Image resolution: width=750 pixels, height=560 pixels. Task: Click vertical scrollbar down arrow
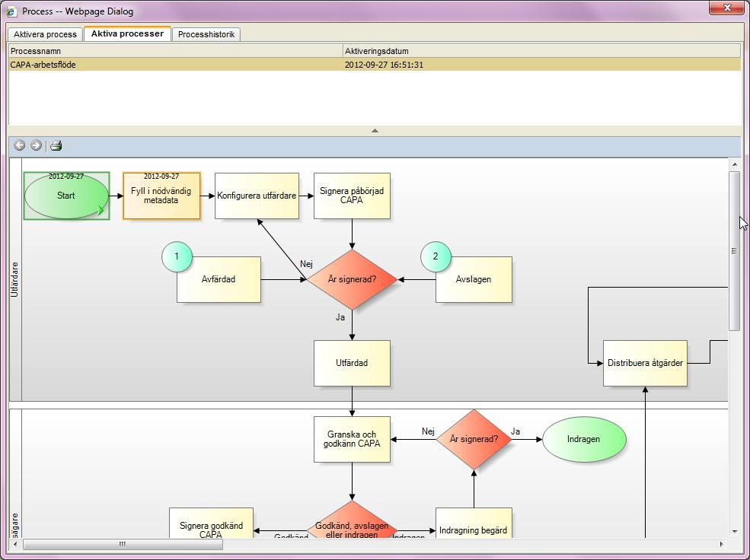pyautogui.click(x=734, y=532)
